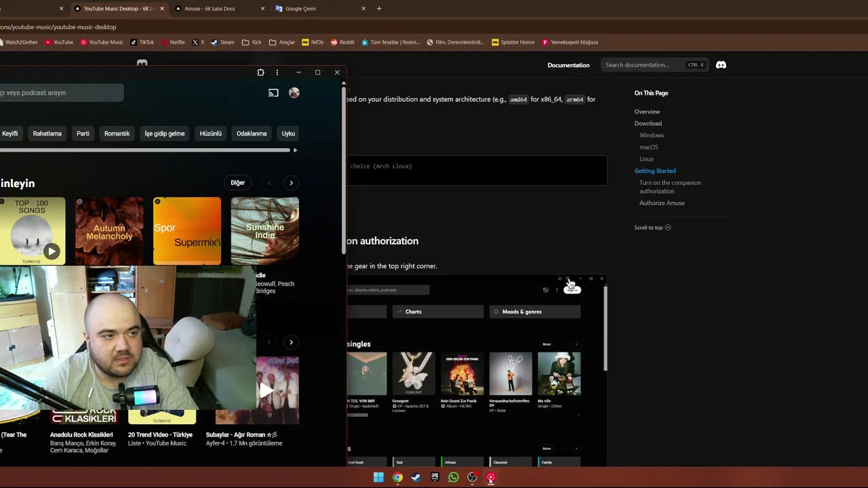
Task: Click Scroll to top link
Action: click(652, 228)
